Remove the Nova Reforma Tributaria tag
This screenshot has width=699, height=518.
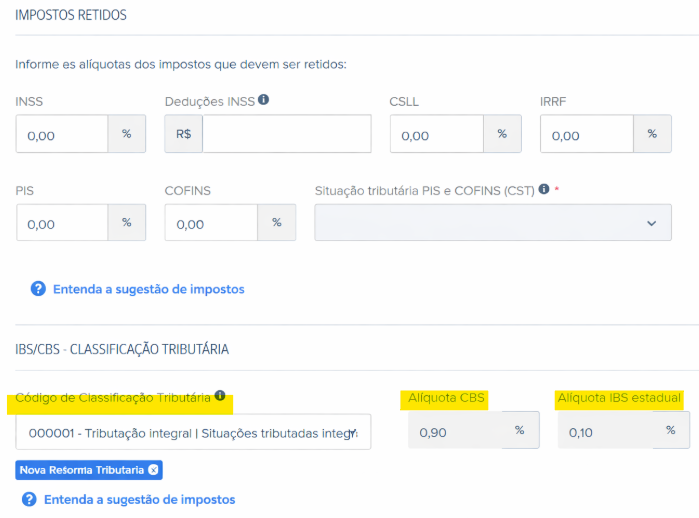(153, 469)
